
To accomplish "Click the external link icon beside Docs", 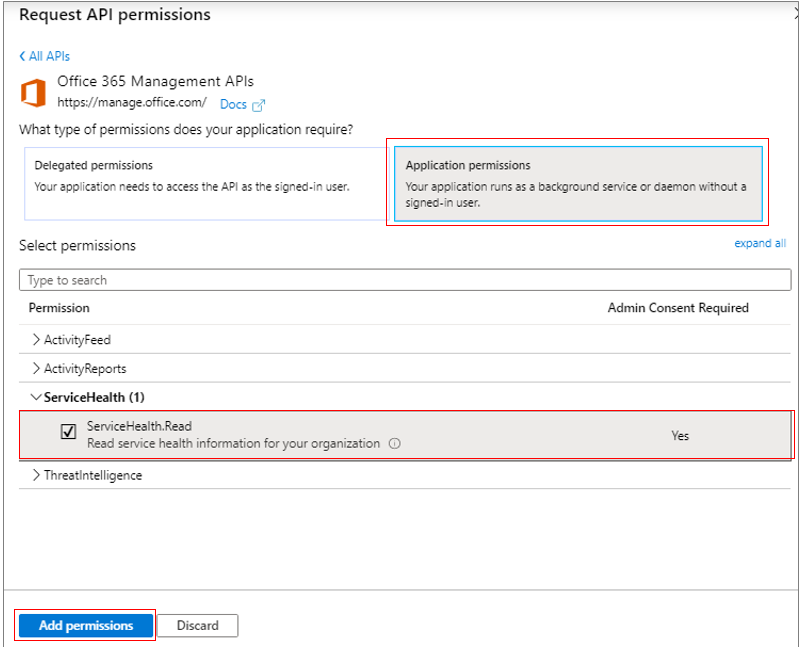I will pos(259,105).
